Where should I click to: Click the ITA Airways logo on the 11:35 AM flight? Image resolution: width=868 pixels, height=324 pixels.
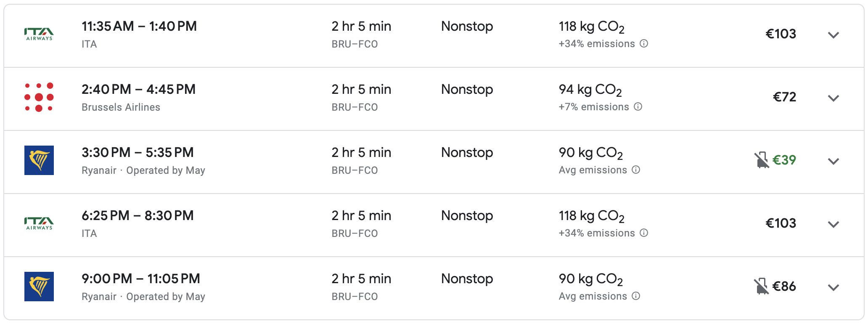pos(39,34)
